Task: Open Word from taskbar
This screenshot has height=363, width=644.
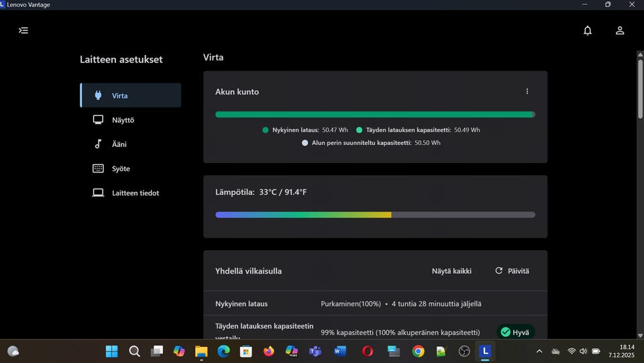Action: tap(339, 352)
